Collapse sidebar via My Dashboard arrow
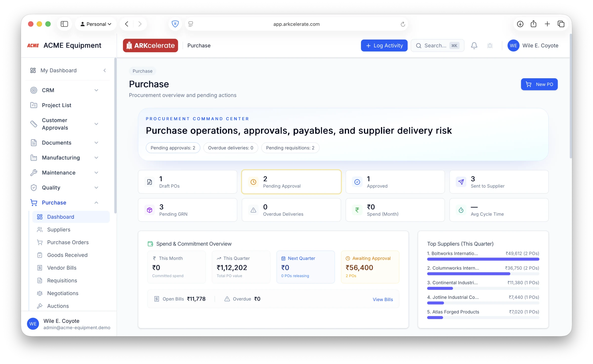This screenshot has height=364, width=593. tap(105, 71)
